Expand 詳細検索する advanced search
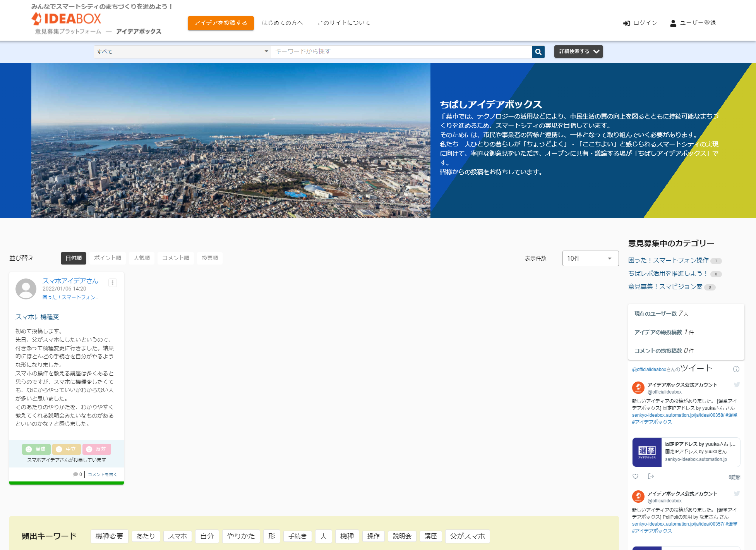756x550 pixels. (x=578, y=52)
